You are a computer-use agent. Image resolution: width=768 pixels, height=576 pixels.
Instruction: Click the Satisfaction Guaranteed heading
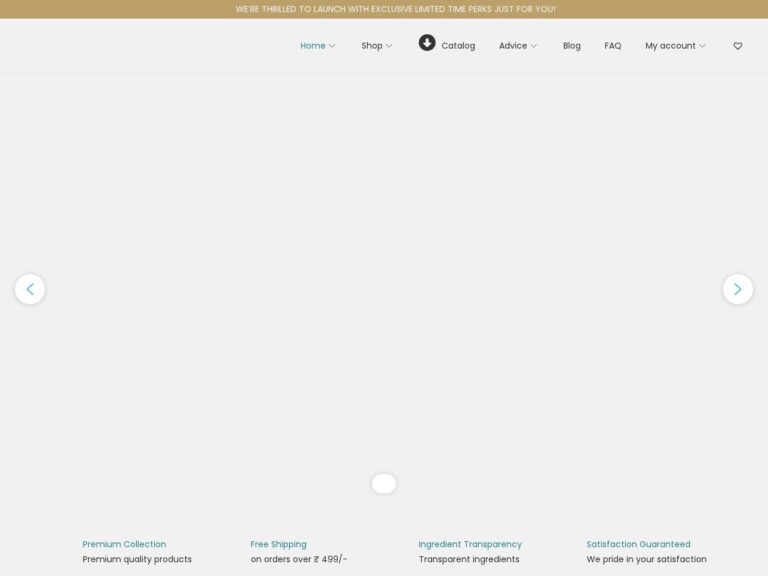[638, 544]
